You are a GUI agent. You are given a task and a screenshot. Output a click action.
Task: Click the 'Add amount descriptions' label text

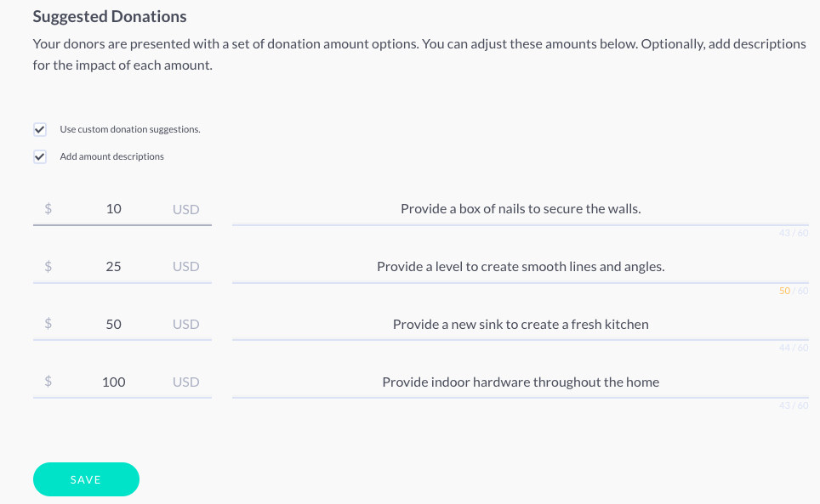pos(112,156)
